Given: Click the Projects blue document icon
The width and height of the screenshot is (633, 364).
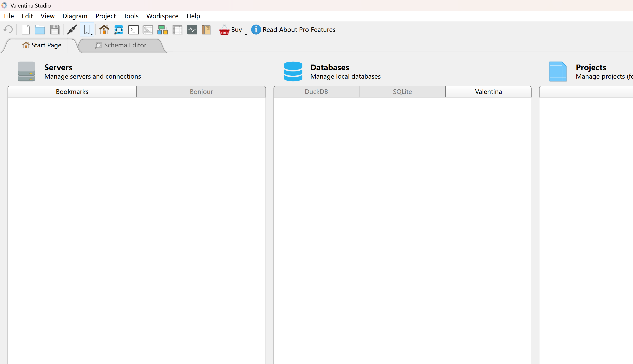Looking at the screenshot, I should (558, 71).
